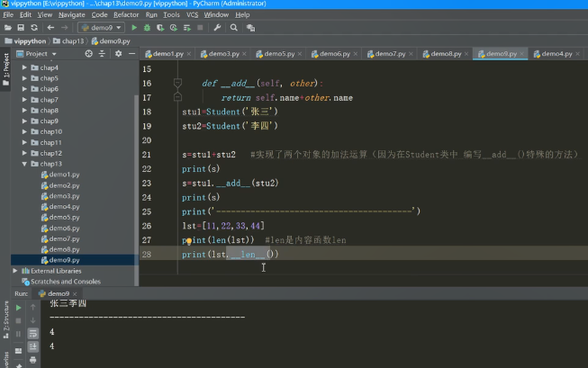Toggle scroll to end in Run console

pyautogui.click(x=33, y=346)
